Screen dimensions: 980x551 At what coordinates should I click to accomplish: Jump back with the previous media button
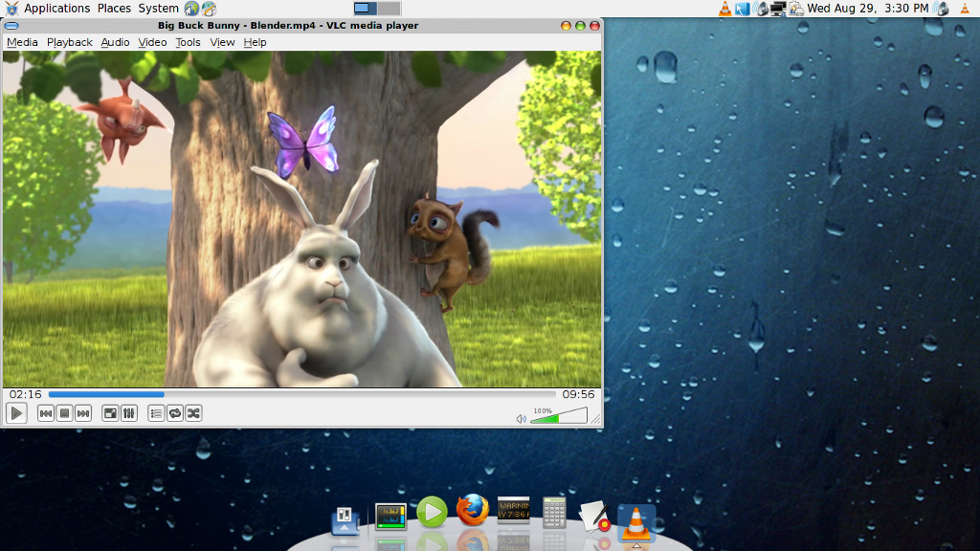[x=45, y=412]
